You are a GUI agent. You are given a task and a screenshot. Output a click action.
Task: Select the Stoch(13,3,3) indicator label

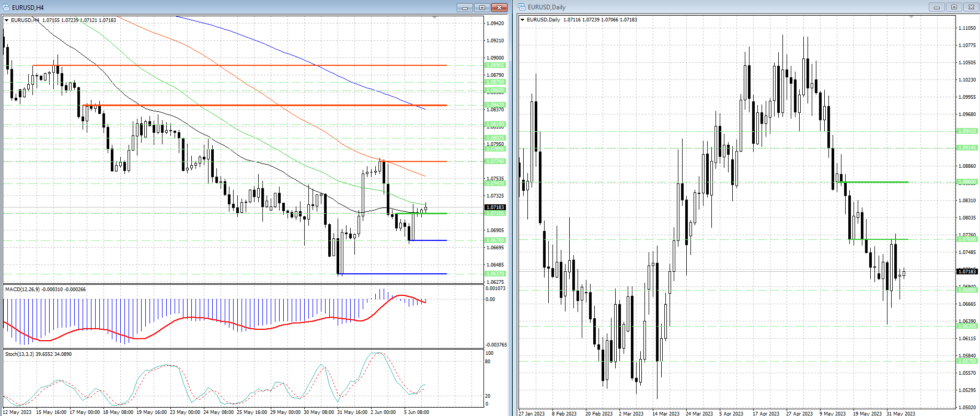[20, 354]
